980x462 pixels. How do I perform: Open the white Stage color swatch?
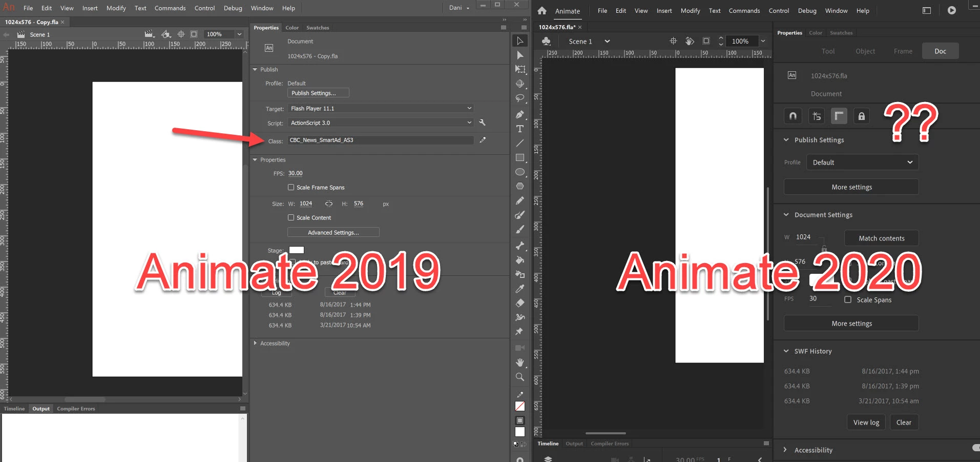coord(297,250)
